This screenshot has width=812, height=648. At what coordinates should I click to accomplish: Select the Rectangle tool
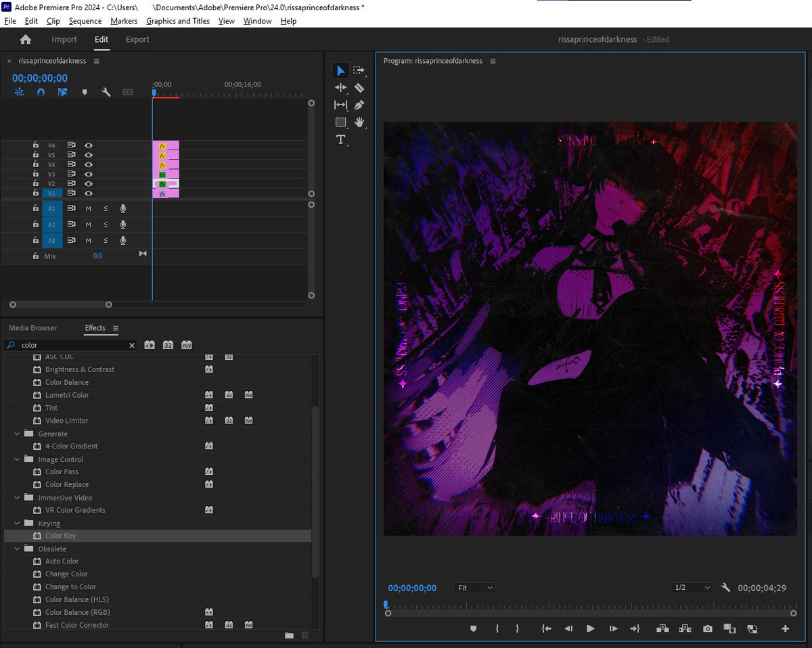tap(340, 122)
